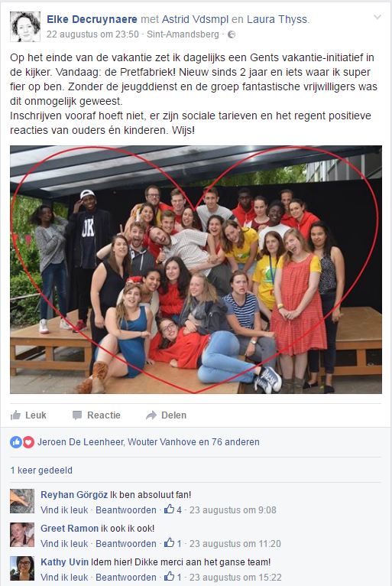The width and height of the screenshot is (392, 586).
Task: Click 'Vind ik leuk' on Reyhan Görgöz's comment
Action: point(64,509)
